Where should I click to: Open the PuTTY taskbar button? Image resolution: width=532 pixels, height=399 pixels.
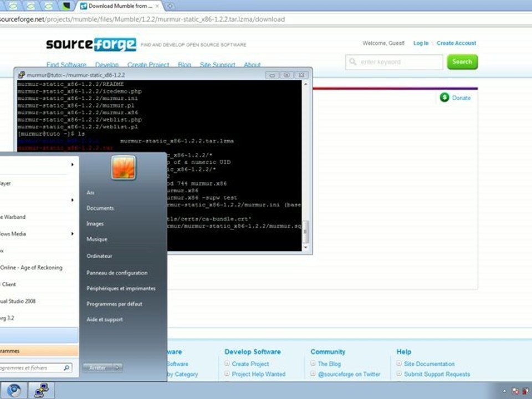click(41, 391)
